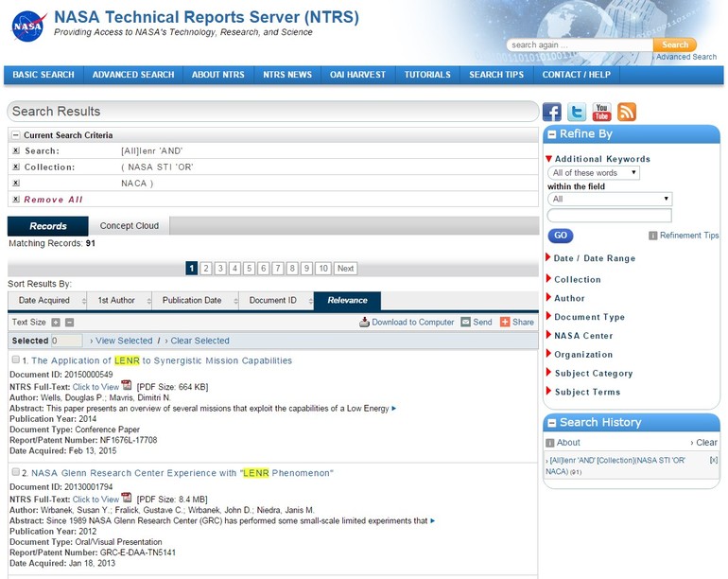The image size is (728, 579).
Task: Open PDF icon for document 20150000549
Action: click(x=127, y=386)
